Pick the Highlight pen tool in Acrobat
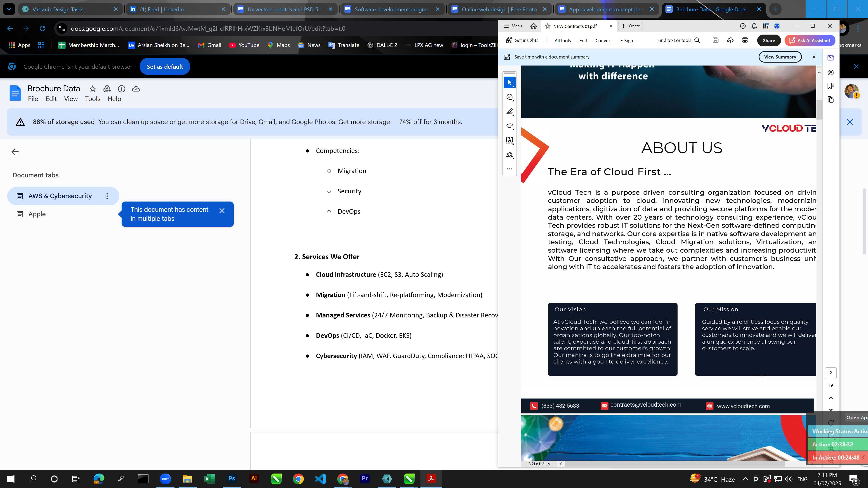The width and height of the screenshot is (868, 488). click(x=509, y=111)
